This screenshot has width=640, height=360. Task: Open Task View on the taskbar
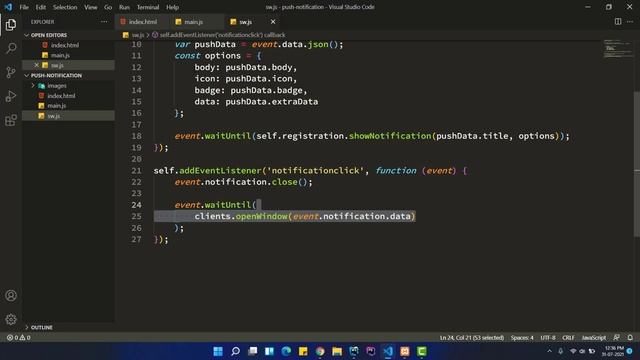[x=253, y=351]
